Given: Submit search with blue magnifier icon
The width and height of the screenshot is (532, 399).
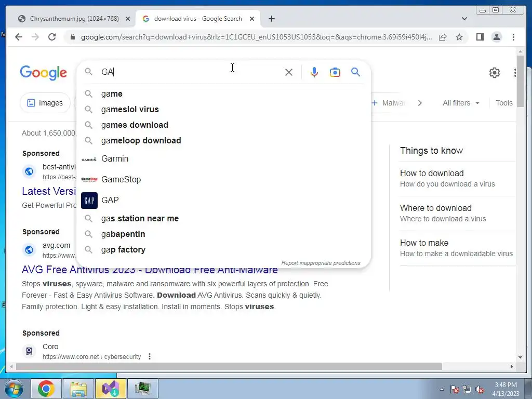Looking at the screenshot, I should tap(355, 72).
